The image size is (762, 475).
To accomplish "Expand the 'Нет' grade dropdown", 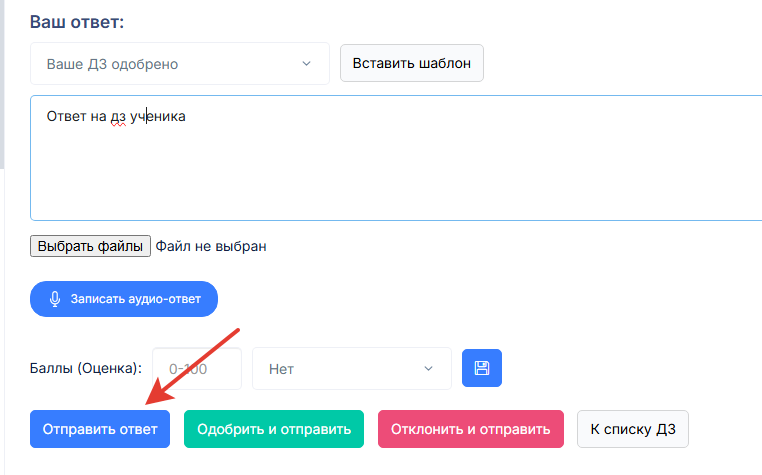I will 351,369.
